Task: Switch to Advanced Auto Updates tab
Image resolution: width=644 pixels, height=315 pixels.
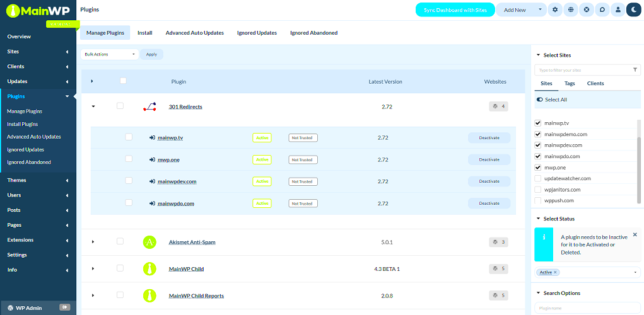Action: (x=195, y=33)
